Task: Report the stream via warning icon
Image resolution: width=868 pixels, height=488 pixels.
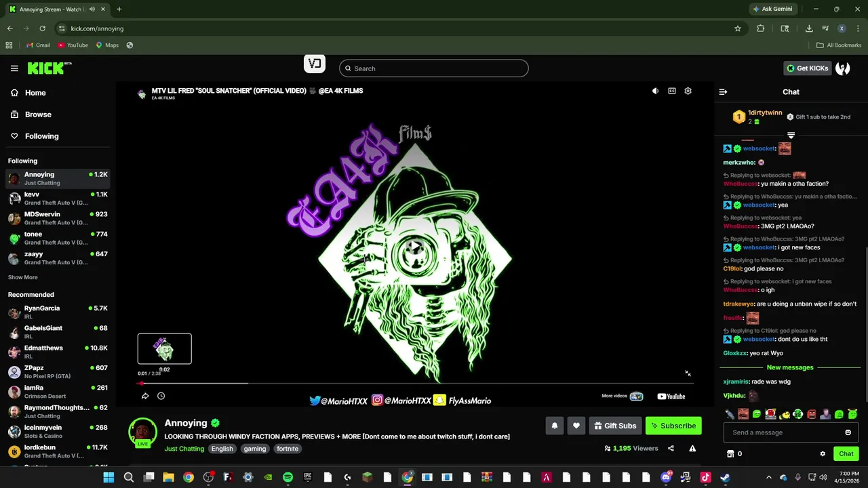Action: (x=692, y=448)
